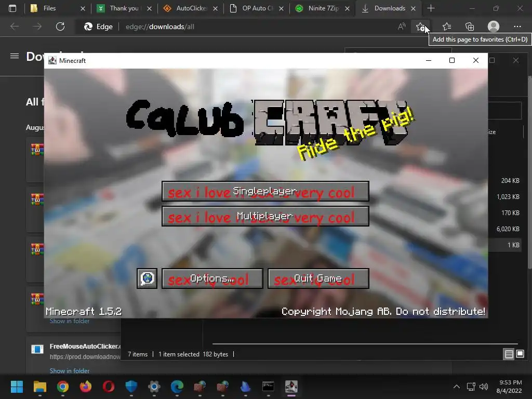Viewport: 532px width, 399px height.
Task: Open Edge Collections icon
Action: tap(470, 26)
